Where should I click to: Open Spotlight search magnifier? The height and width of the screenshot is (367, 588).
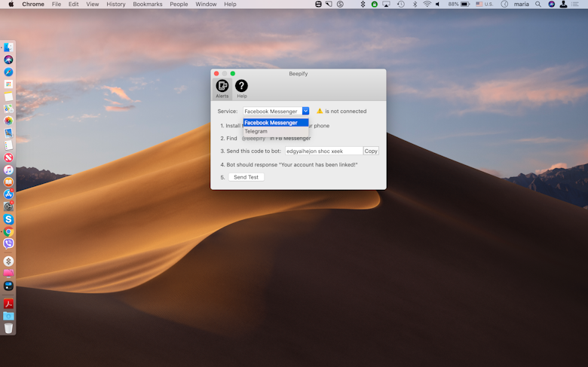pos(538,4)
